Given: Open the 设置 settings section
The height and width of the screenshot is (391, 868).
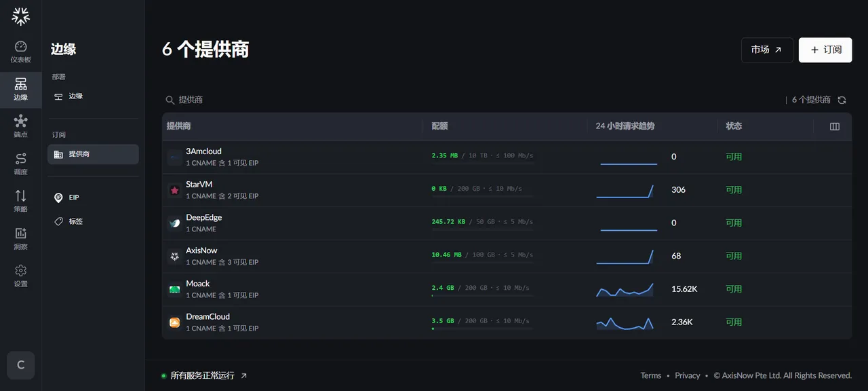Looking at the screenshot, I should [21, 276].
